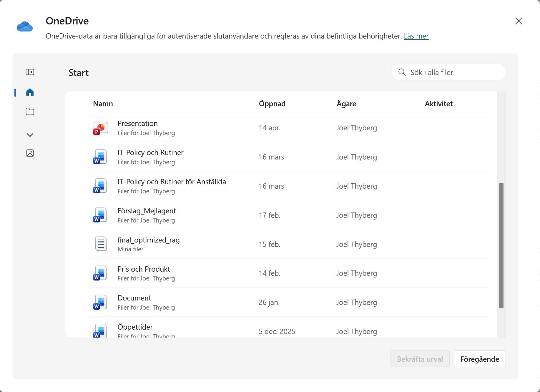Viewport: 540px width, 392px height.
Task: Click the IT-Policy och Rutiner Word icon
Action: [100, 157]
